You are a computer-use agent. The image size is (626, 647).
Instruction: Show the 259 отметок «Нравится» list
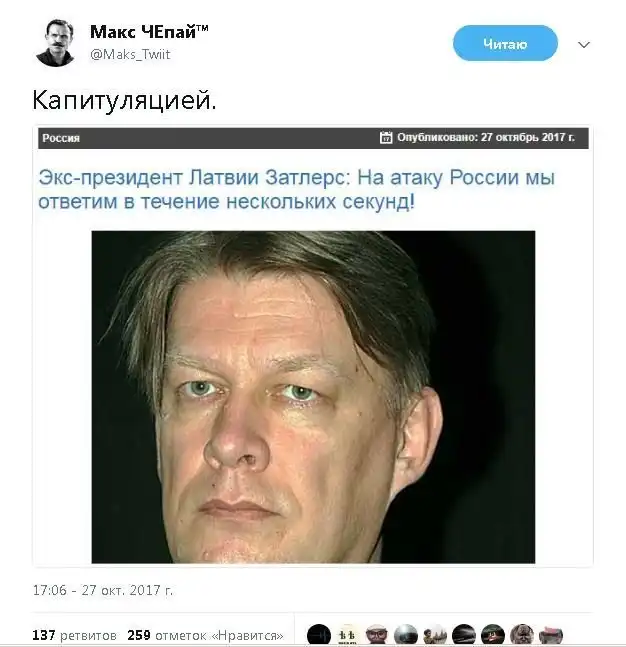point(206,635)
